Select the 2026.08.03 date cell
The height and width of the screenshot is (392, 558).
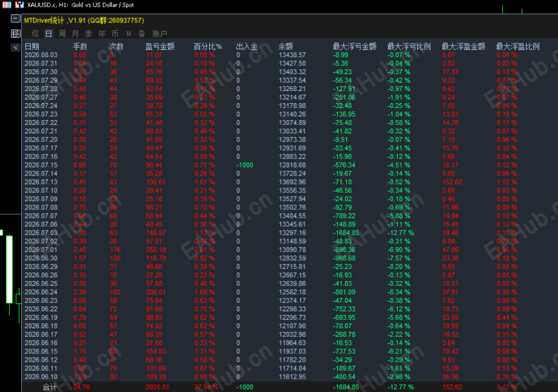tap(41, 55)
